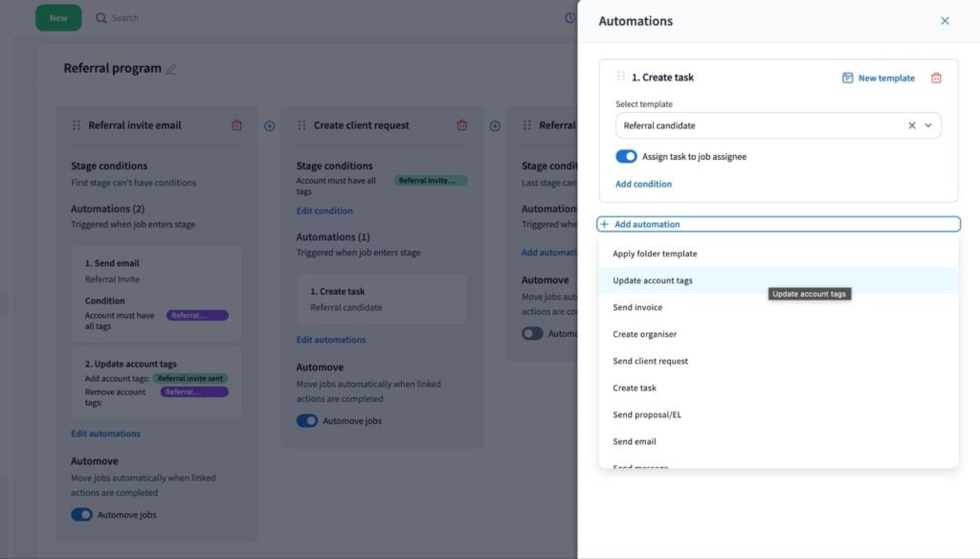Grab the third Referral stage drag handle
Screen dimensions: 980x559
click(527, 125)
